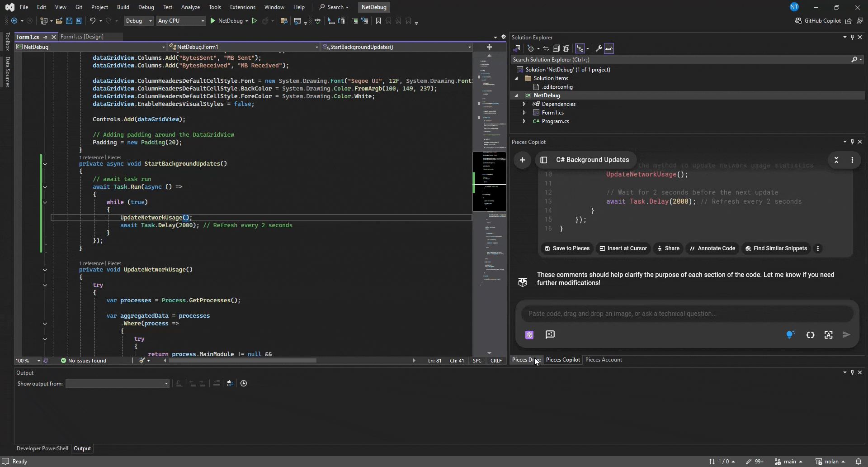The height and width of the screenshot is (467, 868).
Task: Open Pieces chat header three-dot menu
Action: coord(852,160)
